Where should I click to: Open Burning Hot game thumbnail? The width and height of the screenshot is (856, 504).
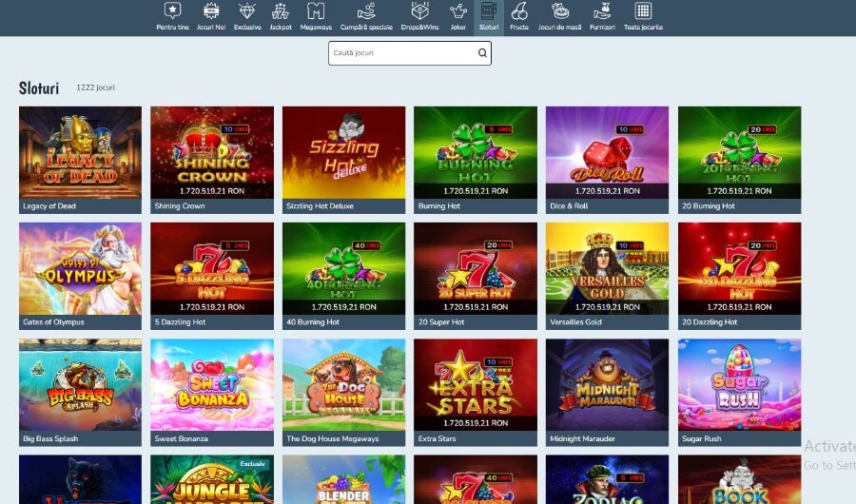tap(476, 152)
